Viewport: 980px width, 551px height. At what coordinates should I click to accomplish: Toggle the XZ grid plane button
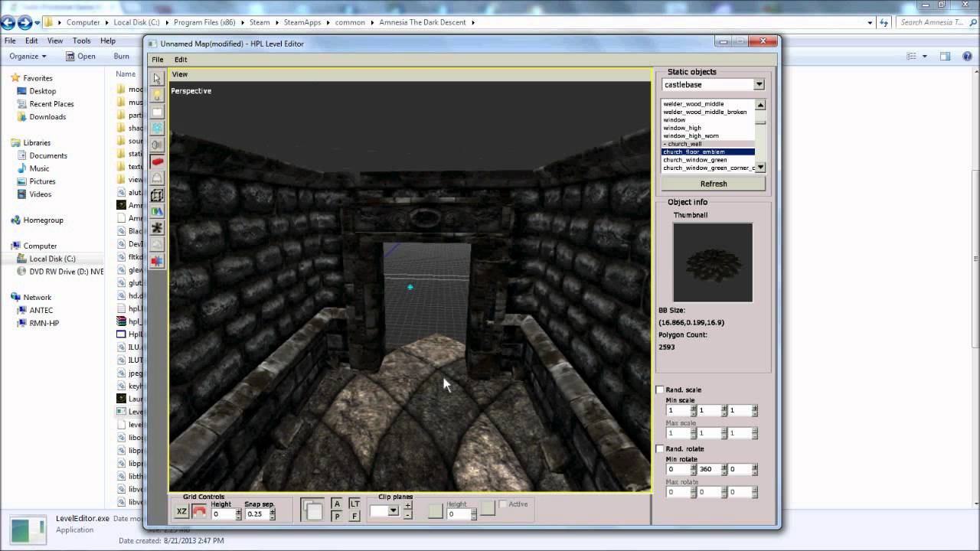[181, 512]
